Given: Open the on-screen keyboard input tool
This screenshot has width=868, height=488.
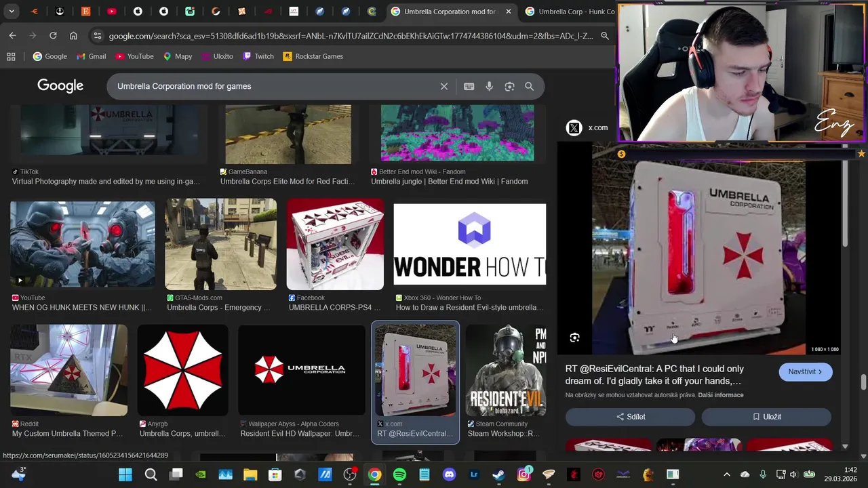Looking at the screenshot, I should click(x=469, y=86).
